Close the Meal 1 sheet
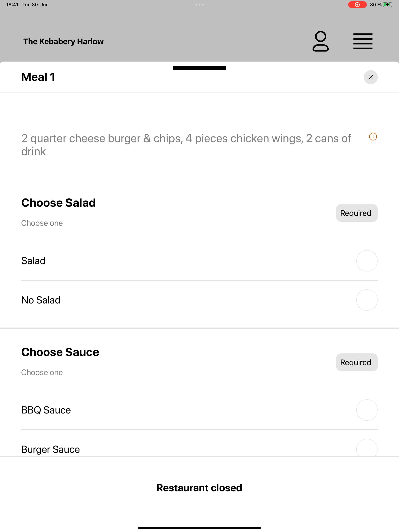Viewport: 399px width, 532px height. click(x=371, y=77)
